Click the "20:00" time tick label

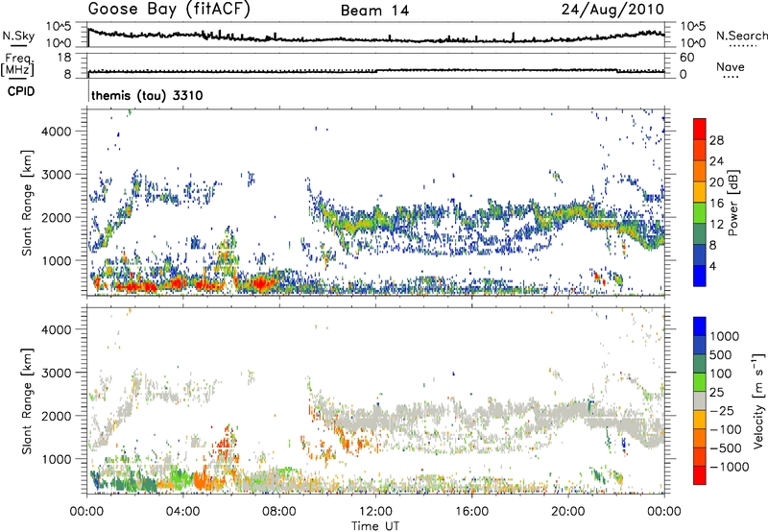pos(568,512)
